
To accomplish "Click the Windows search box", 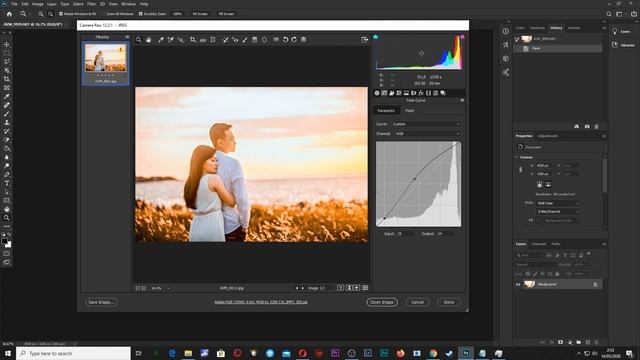I will point(73,353).
